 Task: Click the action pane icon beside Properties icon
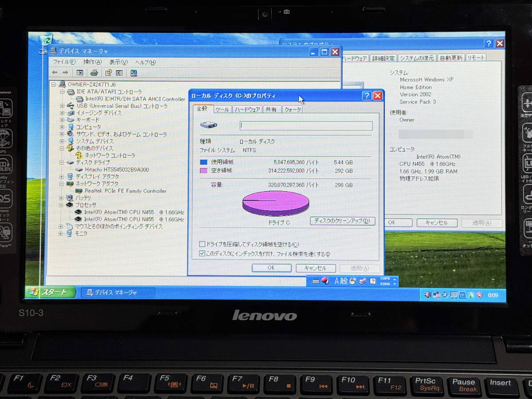click(x=119, y=73)
